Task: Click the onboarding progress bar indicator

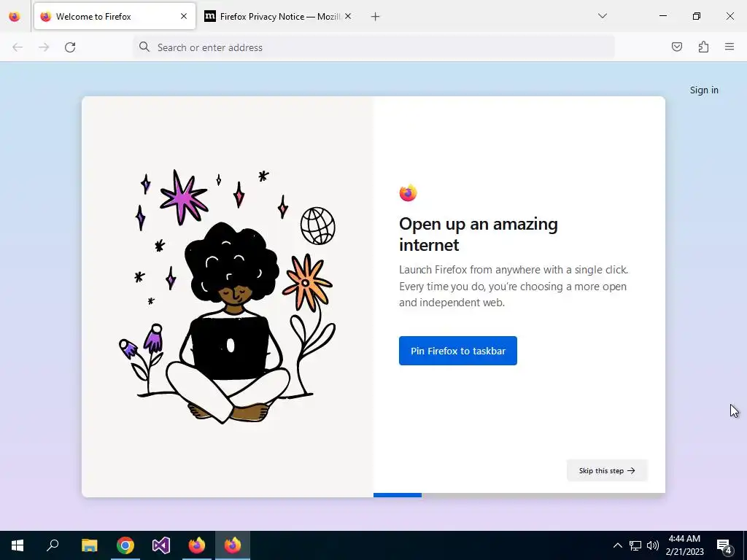Action: (x=519, y=495)
